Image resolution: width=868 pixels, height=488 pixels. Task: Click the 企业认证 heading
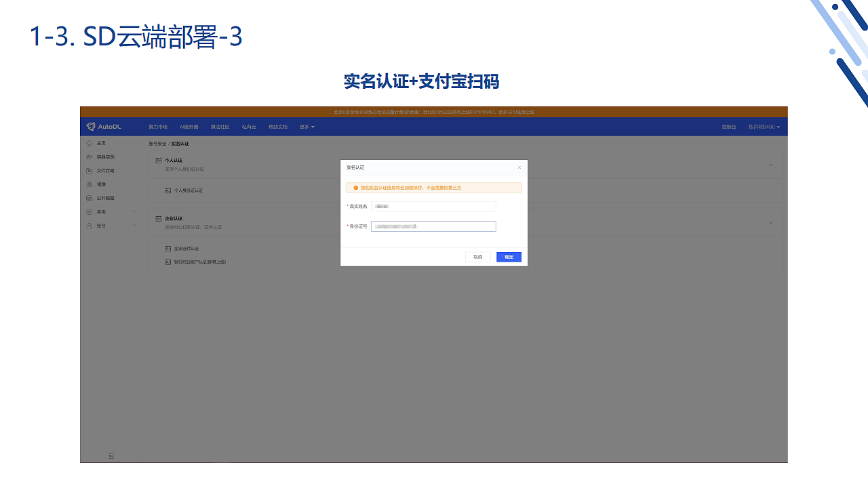coord(174,219)
